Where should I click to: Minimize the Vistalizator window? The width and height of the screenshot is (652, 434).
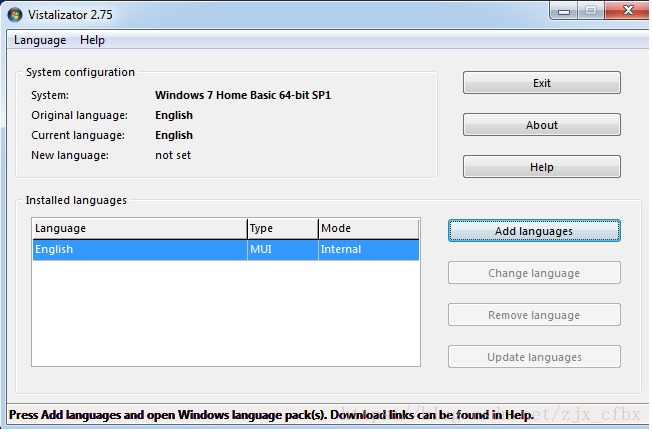pyautogui.click(x=564, y=11)
